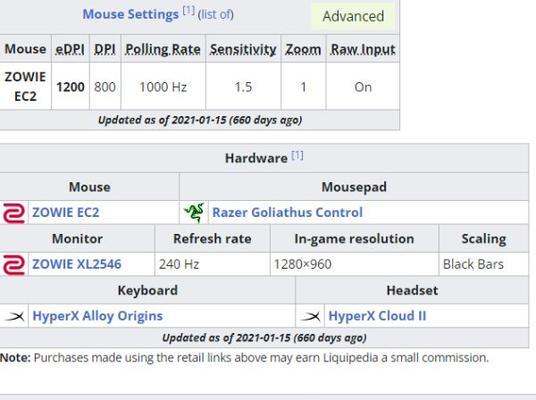This screenshot has height=400, width=536.
Task: Click the Razer snake logo icon
Action: click(194, 213)
